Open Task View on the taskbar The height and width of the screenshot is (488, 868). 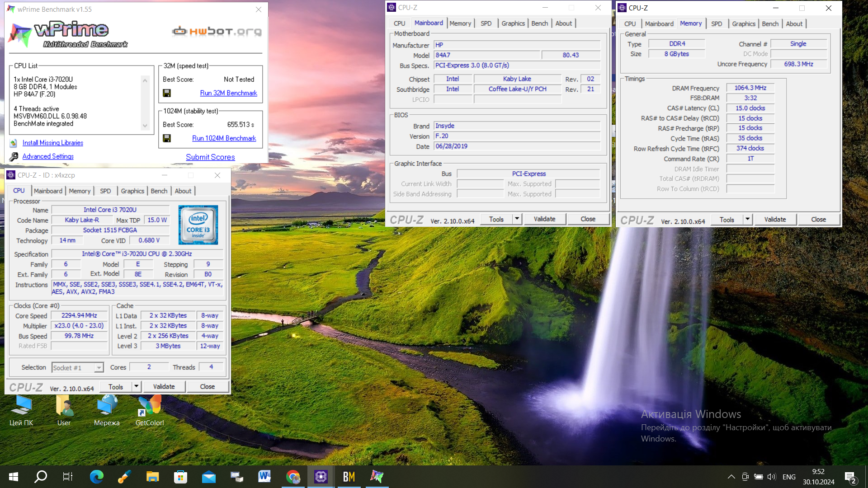(68, 477)
